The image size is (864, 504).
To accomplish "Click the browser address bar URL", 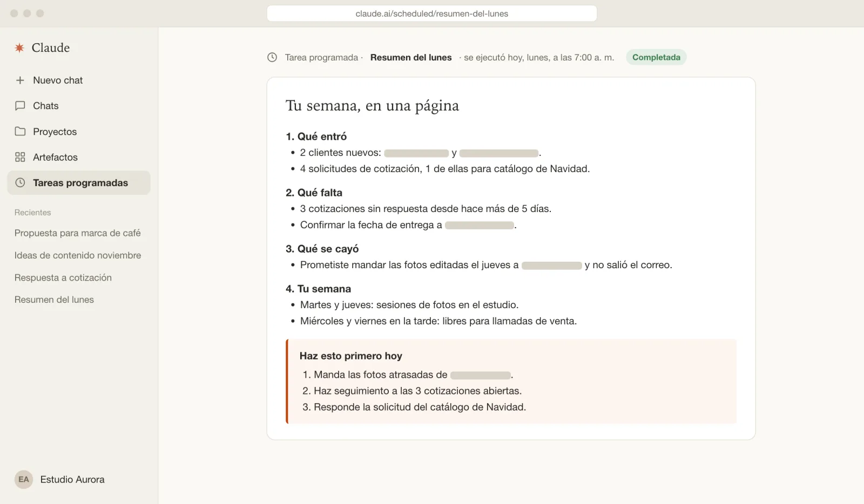I will coord(432,13).
